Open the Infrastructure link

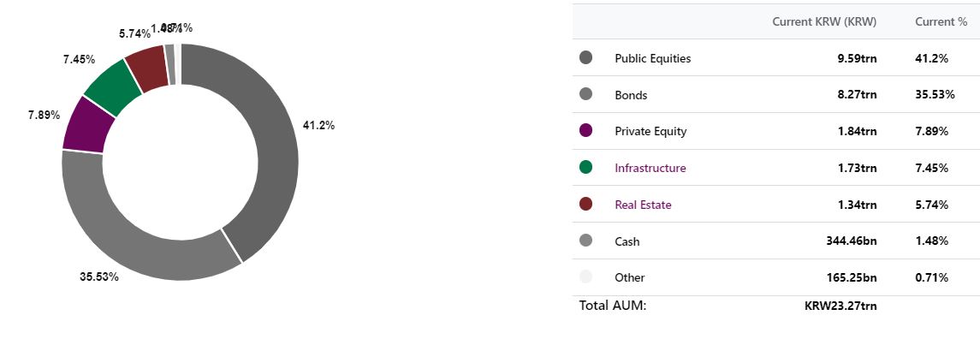tap(650, 168)
